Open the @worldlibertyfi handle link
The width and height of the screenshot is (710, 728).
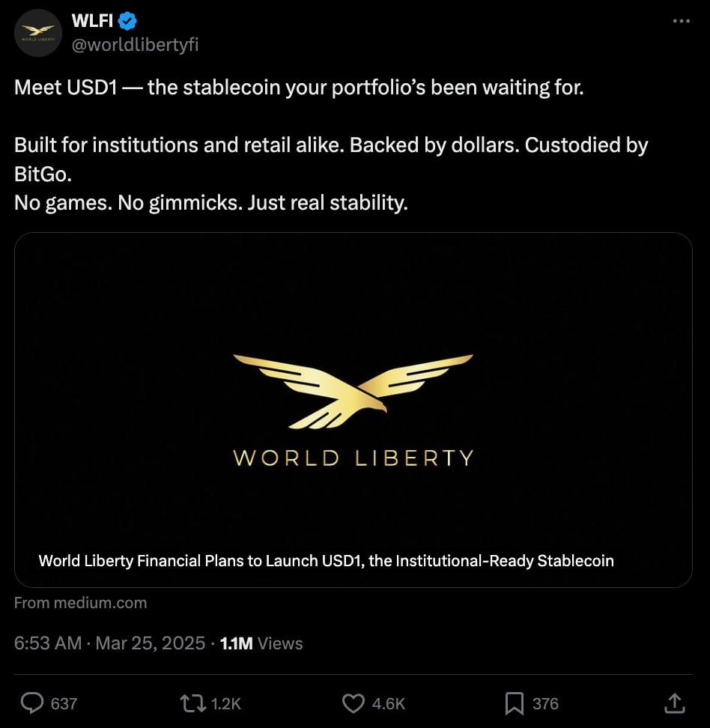click(x=135, y=45)
